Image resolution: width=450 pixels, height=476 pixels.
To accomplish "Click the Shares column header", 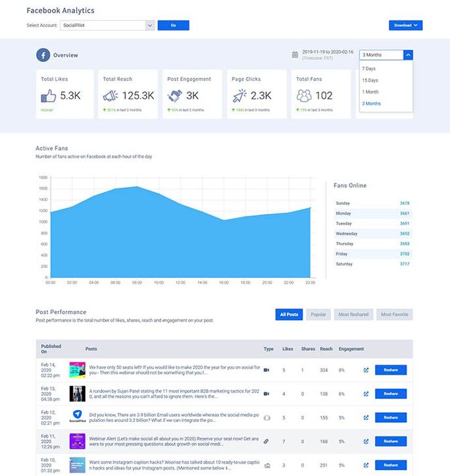I will [308, 349].
